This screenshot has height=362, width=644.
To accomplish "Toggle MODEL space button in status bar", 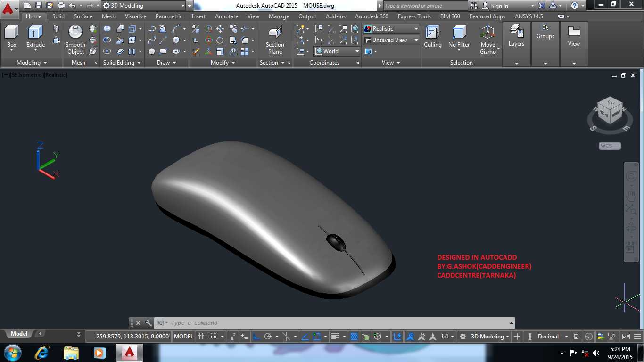I will pos(183,337).
